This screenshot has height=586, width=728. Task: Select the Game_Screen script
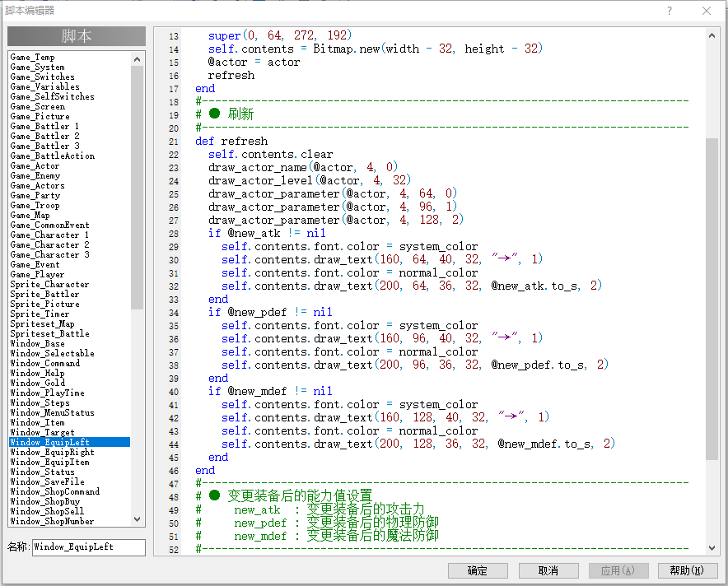(70, 106)
